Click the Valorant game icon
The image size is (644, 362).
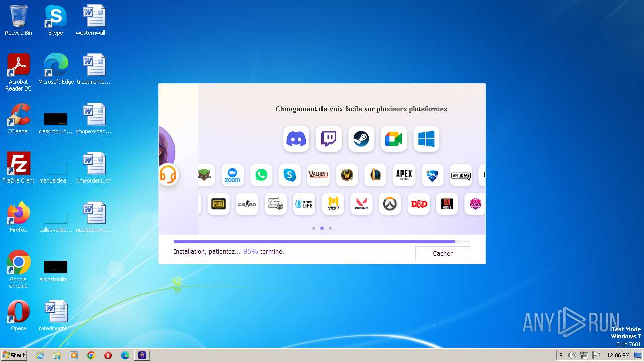coord(361,204)
